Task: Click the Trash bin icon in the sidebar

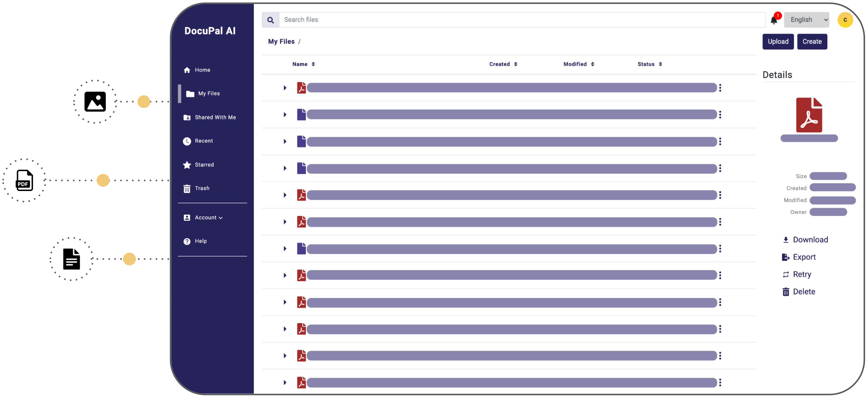Action: (x=187, y=188)
